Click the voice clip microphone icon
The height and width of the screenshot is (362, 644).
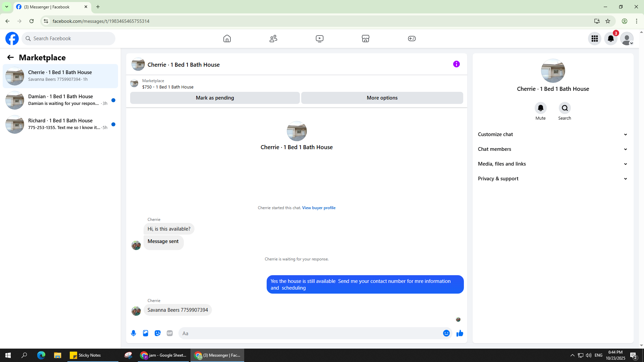(x=133, y=333)
